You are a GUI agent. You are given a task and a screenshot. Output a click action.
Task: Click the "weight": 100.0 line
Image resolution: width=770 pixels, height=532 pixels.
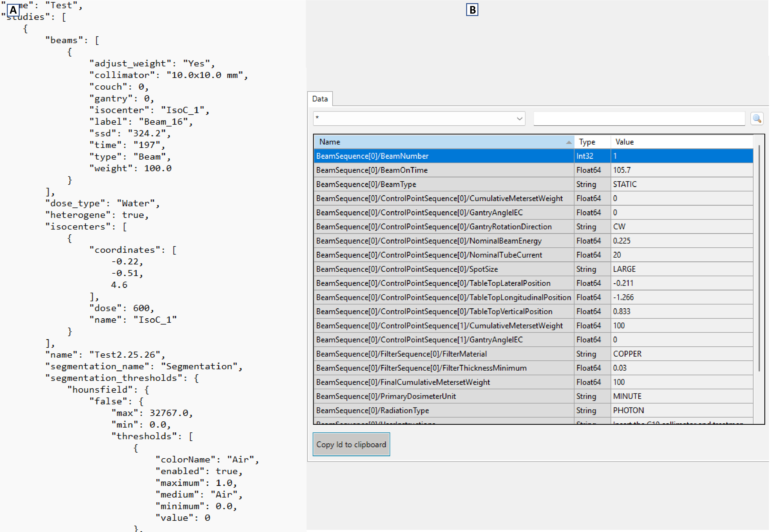130,168
